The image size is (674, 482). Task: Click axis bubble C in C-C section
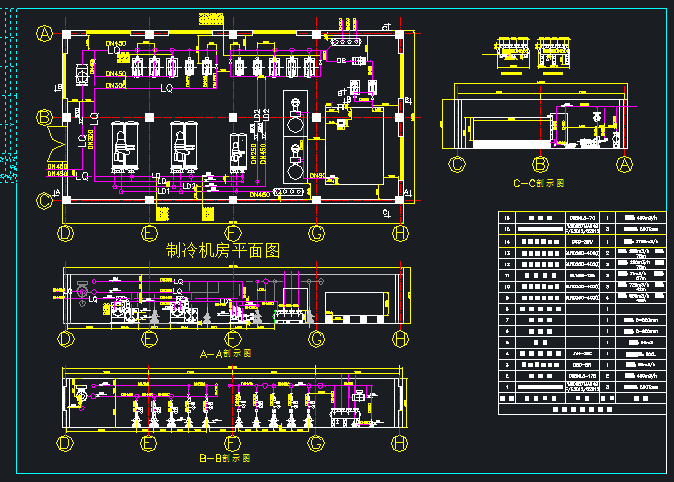[457, 164]
